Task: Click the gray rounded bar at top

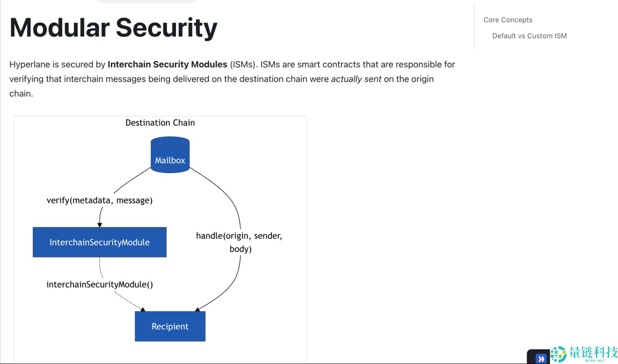Action: pos(147,1)
